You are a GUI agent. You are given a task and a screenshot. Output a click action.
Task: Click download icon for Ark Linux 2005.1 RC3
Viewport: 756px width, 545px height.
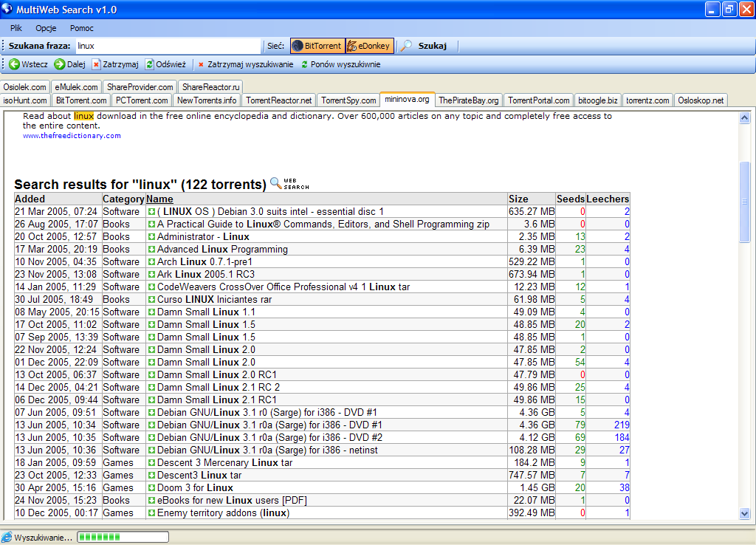(x=151, y=275)
